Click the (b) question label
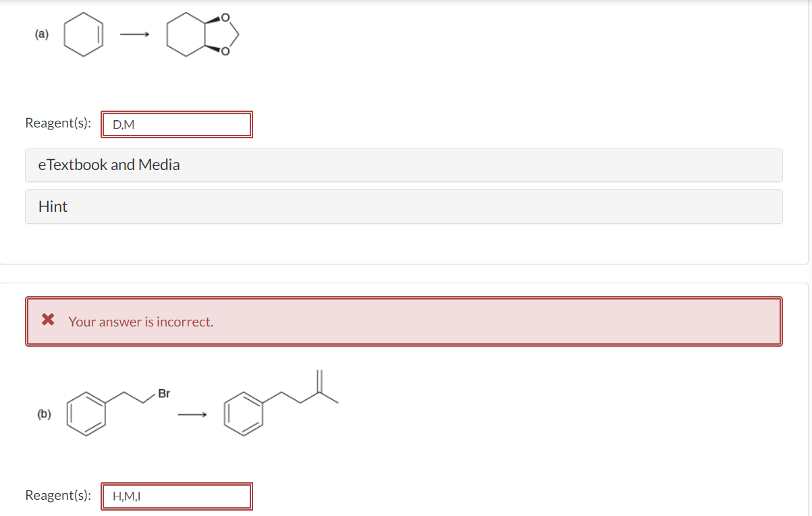The height and width of the screenshot is (516, 812). click(x=44, y=414)
